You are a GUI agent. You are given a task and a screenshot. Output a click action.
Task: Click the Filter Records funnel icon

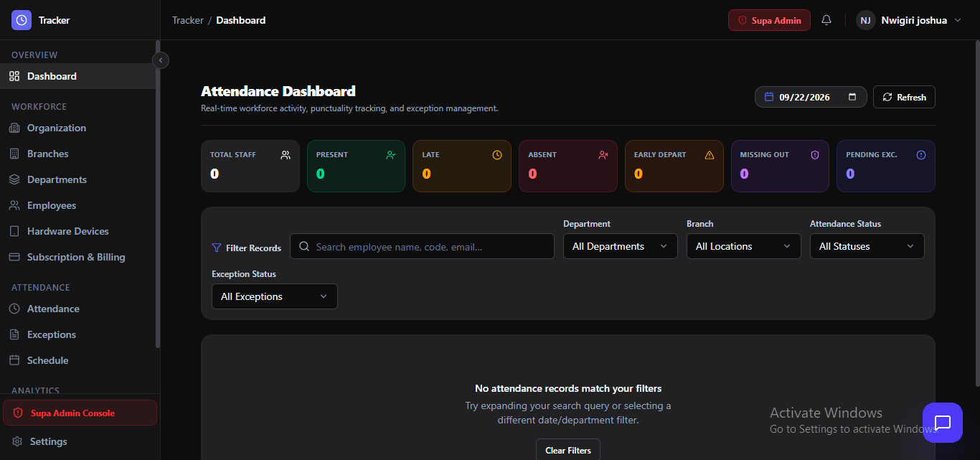[217, 248]
